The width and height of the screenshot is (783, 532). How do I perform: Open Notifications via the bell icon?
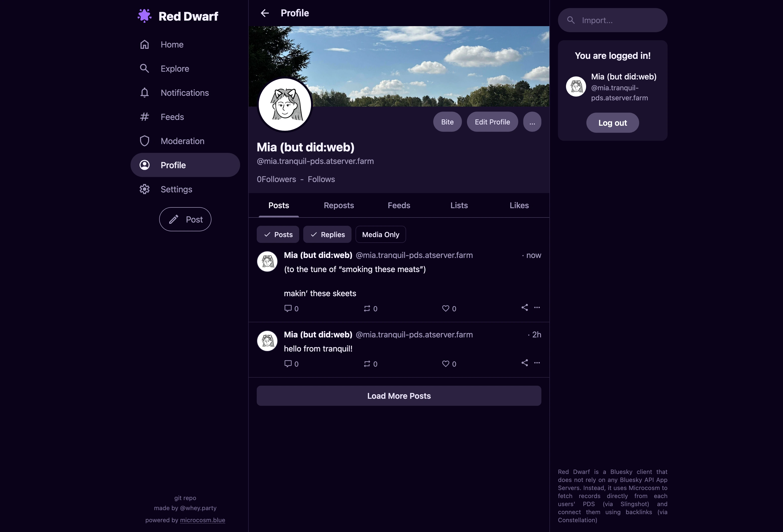click(x=145, y=93)
